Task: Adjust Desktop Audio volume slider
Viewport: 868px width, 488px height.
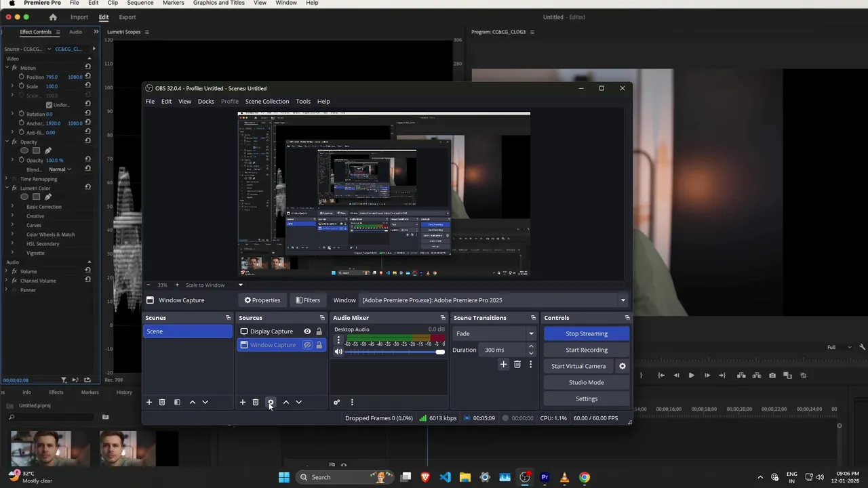Action: [395, 352]
